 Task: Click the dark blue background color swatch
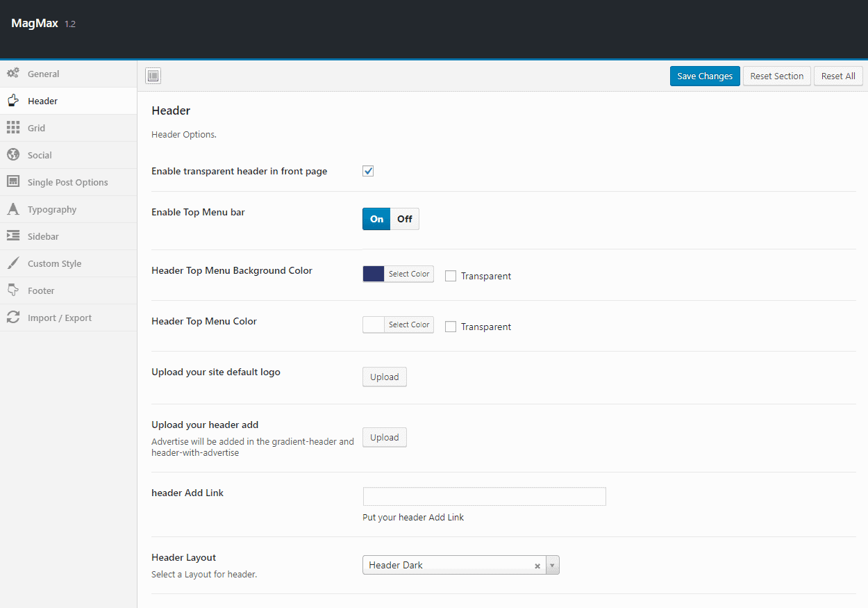[374, 274]
